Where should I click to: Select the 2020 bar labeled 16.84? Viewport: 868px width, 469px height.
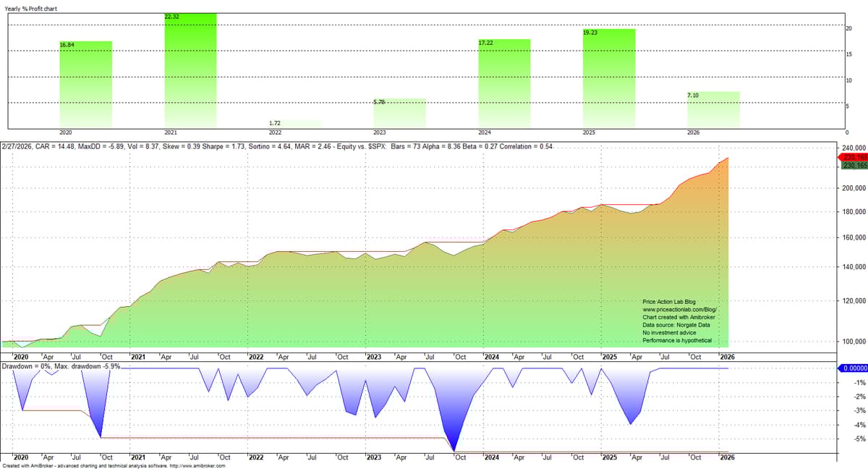tap(87, 83)
